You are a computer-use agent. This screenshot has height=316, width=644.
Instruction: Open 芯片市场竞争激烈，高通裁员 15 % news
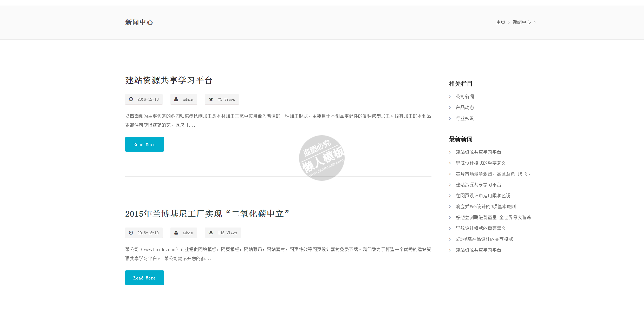tap(493, 174)
